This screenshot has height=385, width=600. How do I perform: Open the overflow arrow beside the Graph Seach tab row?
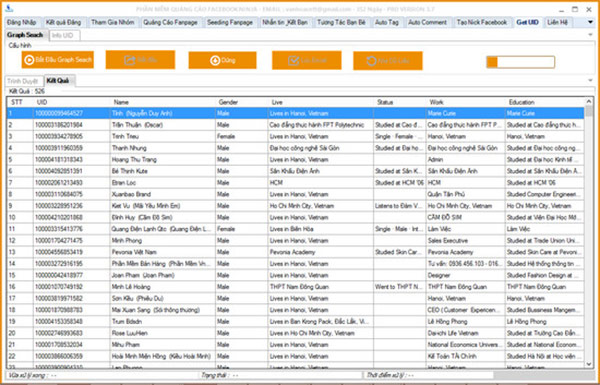point(590,35)
